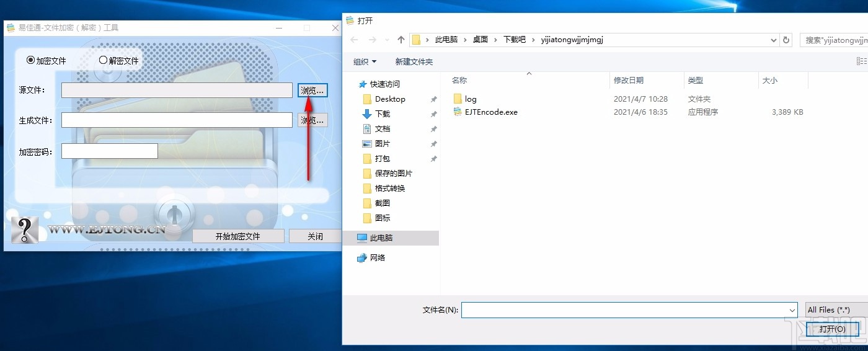Select 打包 folder in navigation pane

coord(383,158)
